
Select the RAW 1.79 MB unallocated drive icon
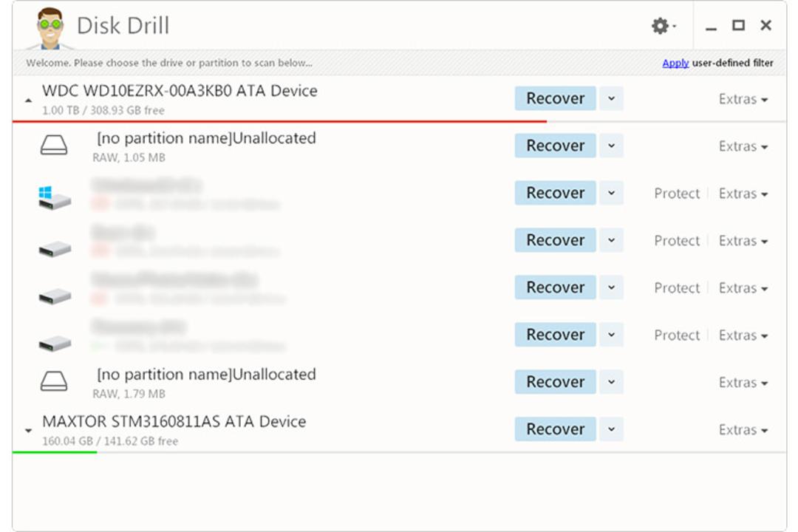[54, 381]
